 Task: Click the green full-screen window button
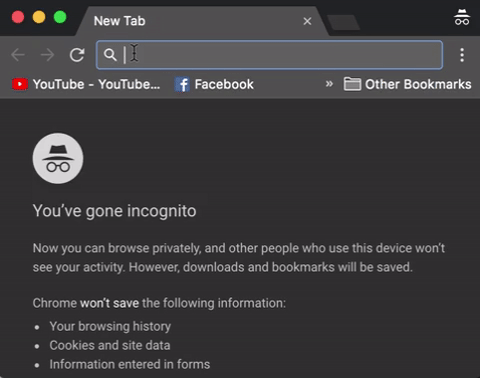coord(60,17)
